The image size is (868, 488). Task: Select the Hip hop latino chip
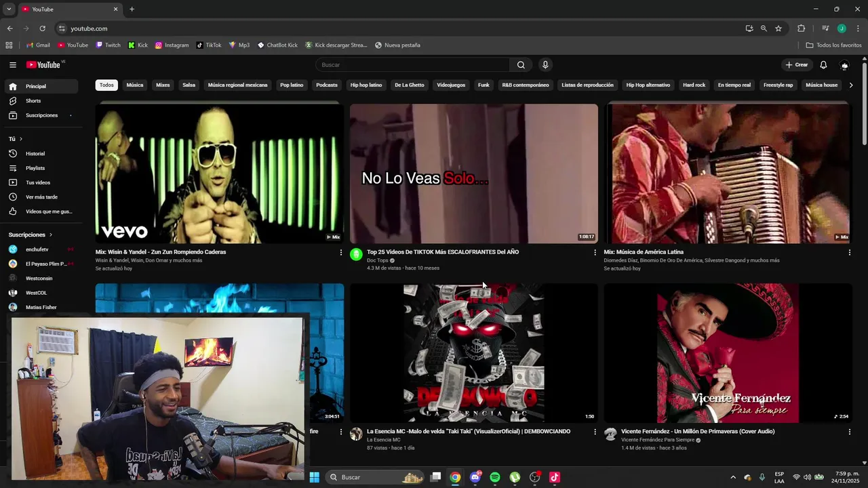point(366,85)
